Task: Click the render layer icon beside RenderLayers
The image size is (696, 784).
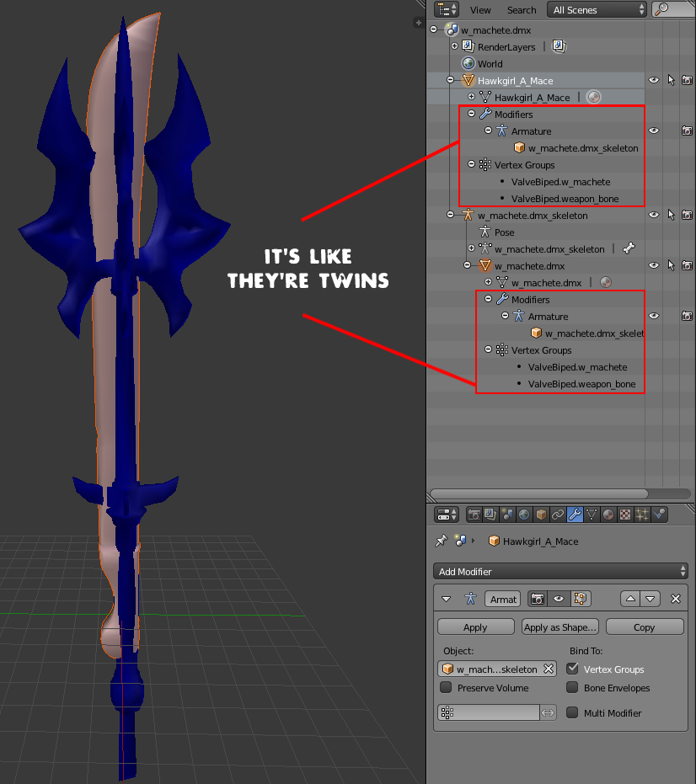Action: click(x=559, y=46)
